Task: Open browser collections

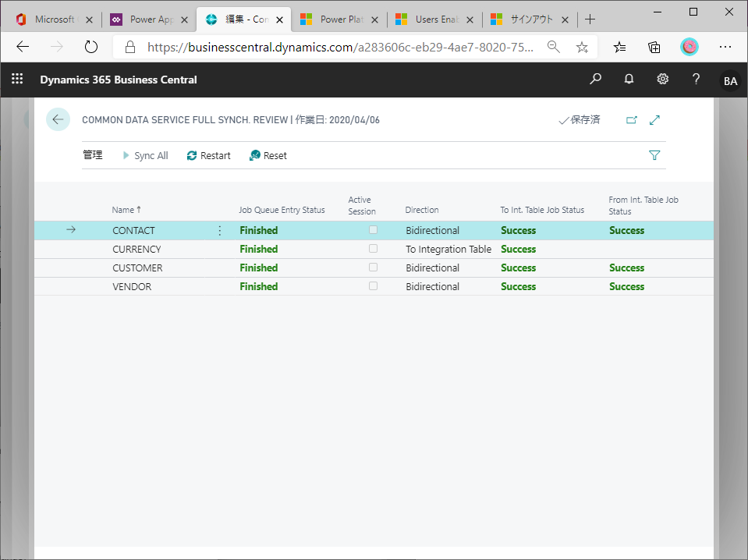Action: [654, 47]
